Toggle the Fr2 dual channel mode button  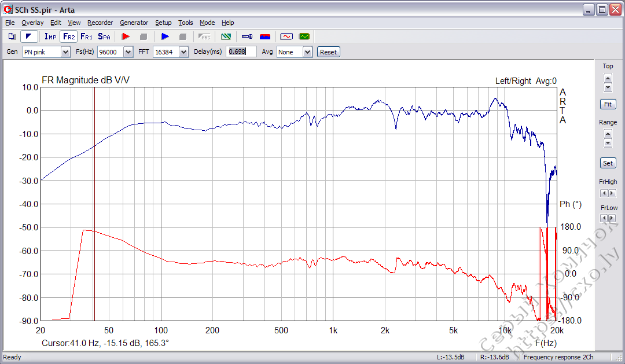pyautogui.click(x=68, y=36)
